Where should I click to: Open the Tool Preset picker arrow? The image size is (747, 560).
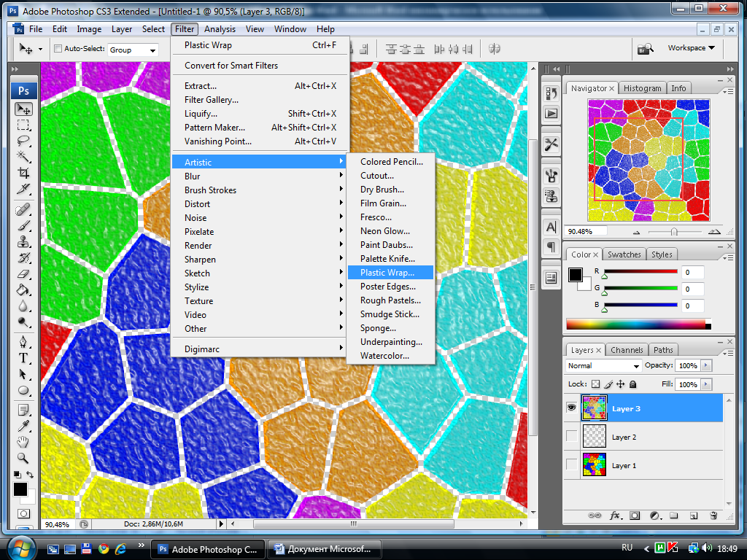(41, 49)
